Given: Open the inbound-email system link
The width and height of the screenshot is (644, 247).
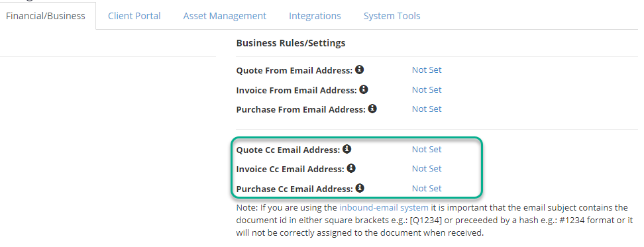Looking at the screenshot, I should [384, 207].
